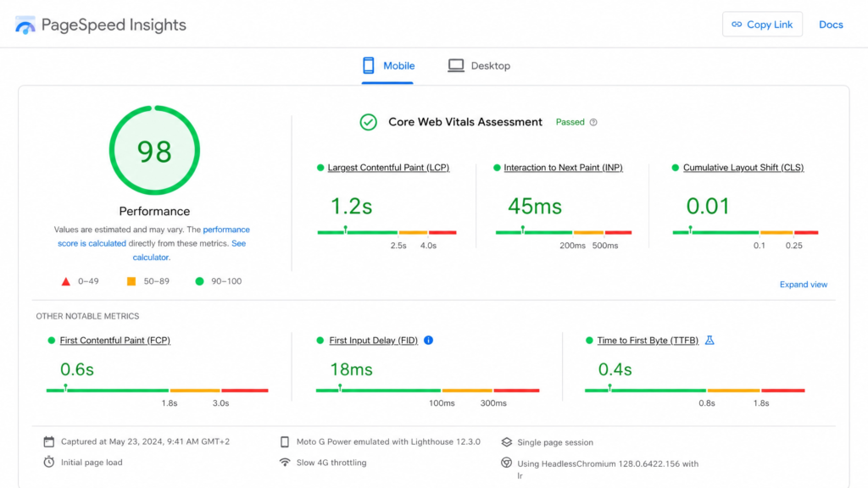Click the 98 performance score gauge

coord(154,151)
